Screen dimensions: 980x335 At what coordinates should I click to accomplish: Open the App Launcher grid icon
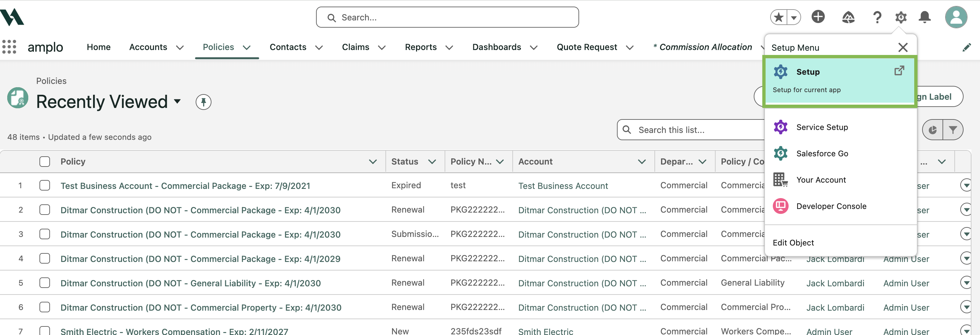9,47
